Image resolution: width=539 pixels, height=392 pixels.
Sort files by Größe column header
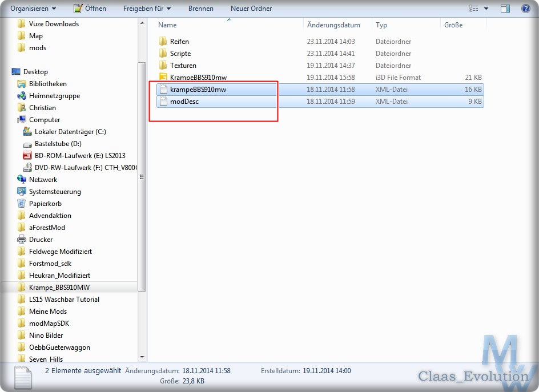(452, 25)
